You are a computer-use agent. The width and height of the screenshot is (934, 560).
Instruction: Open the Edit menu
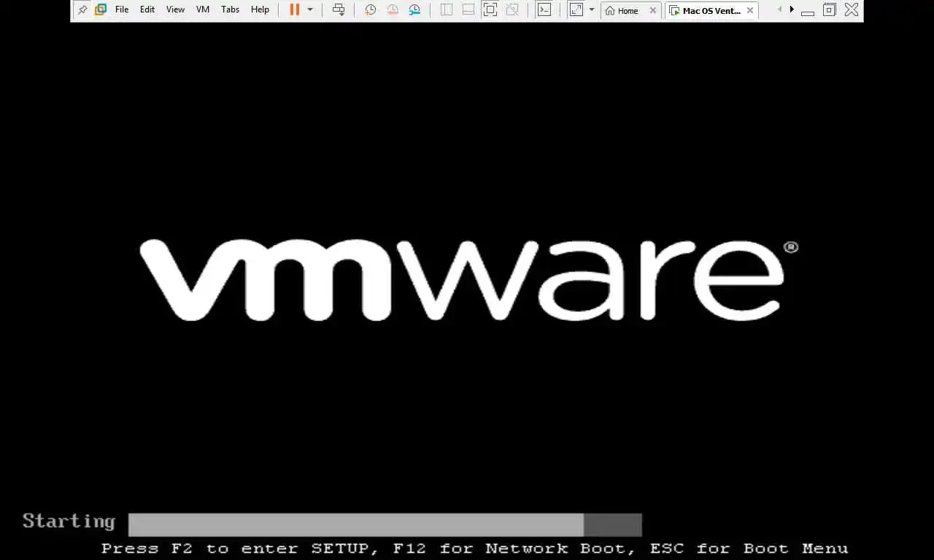[147, 10]
